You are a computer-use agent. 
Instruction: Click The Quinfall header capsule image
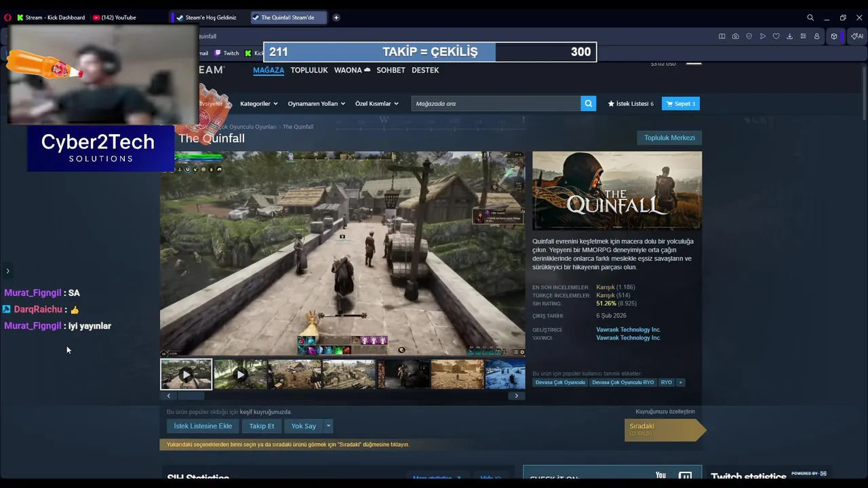617,190
